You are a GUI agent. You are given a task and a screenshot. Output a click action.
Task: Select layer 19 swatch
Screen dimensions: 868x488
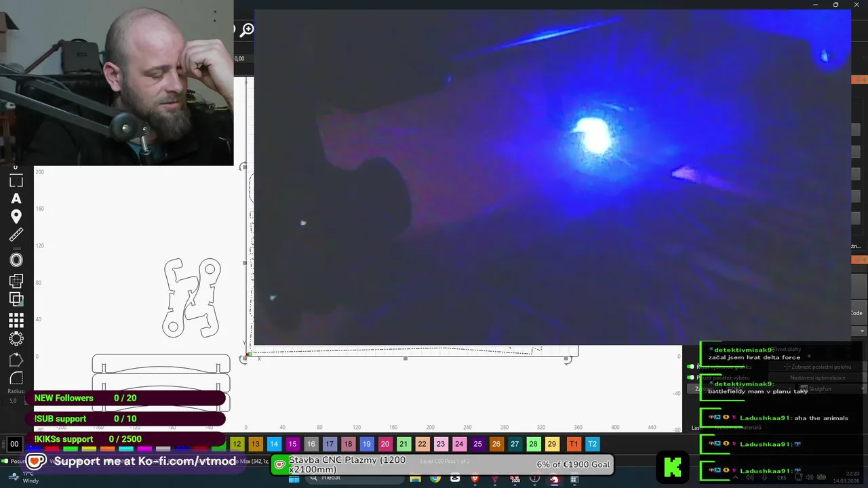(366, 445)
